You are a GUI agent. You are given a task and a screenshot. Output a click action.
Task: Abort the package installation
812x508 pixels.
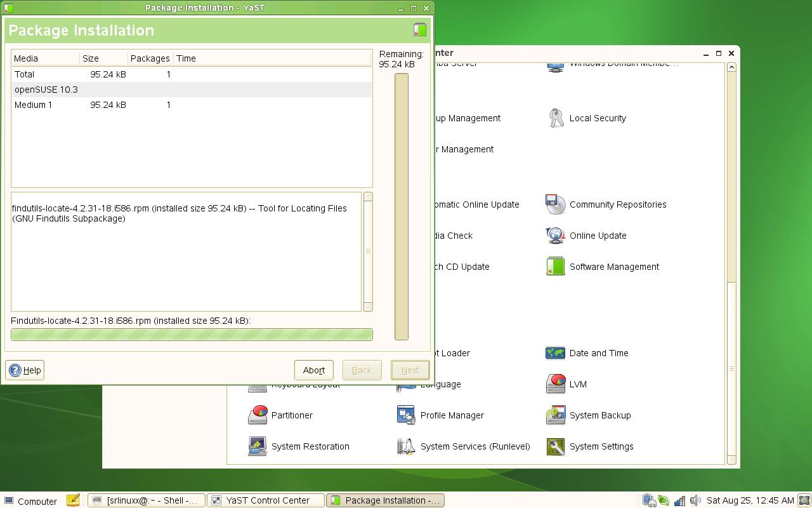[x=313, y=370]
